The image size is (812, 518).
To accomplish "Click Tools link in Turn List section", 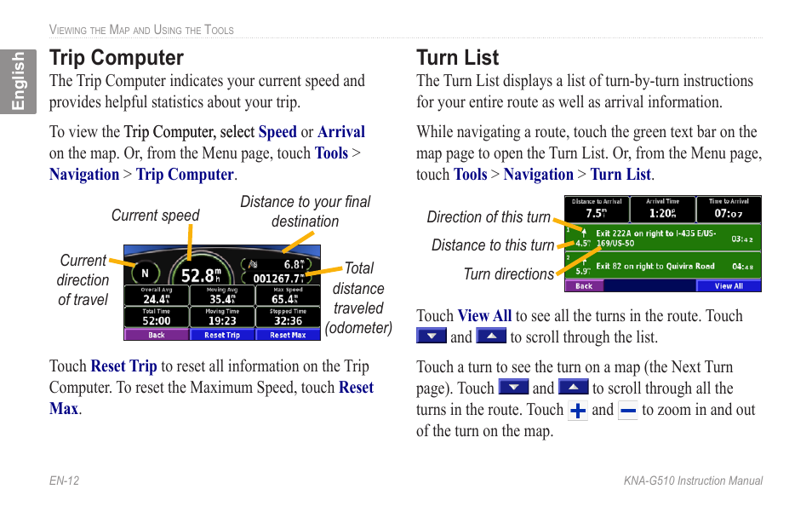I will tap(470, 174).
